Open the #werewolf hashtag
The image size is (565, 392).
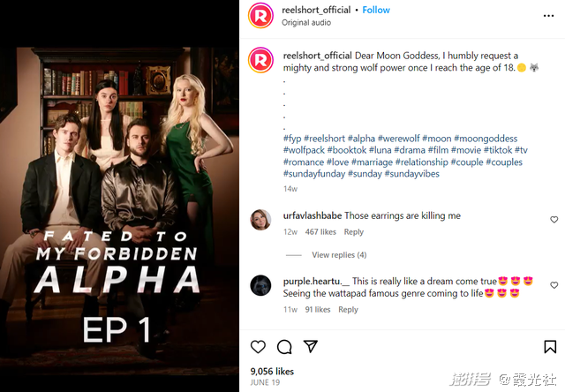click(x=398, y=139)
